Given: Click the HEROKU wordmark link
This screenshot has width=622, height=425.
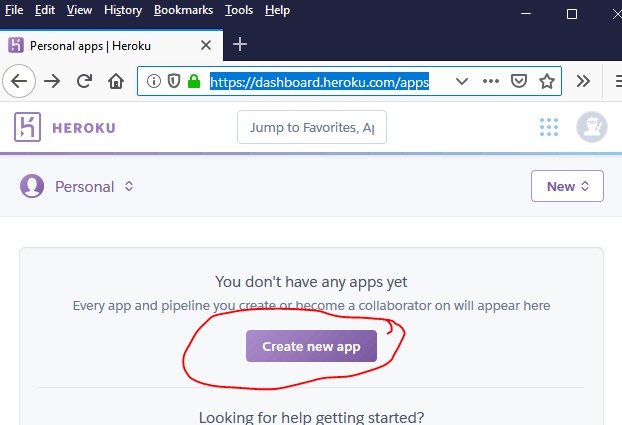Looking at the screenshot, I should [84, 128].
